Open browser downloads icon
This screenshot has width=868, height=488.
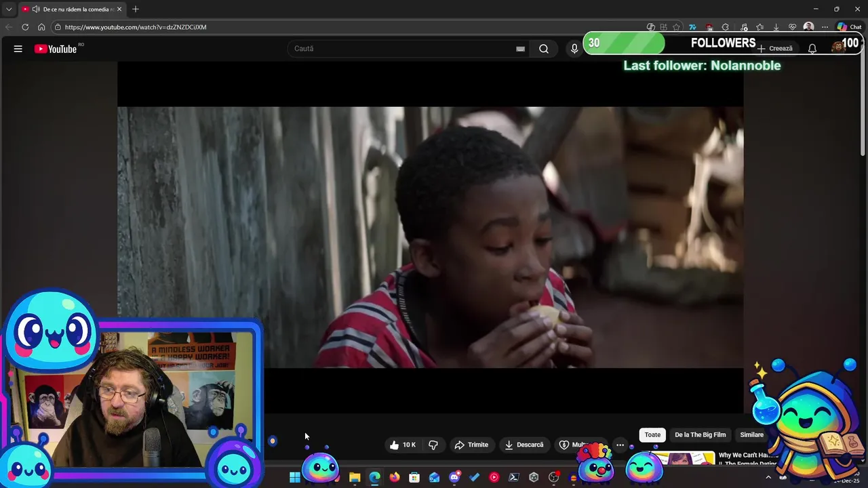(x=776, y=27)
